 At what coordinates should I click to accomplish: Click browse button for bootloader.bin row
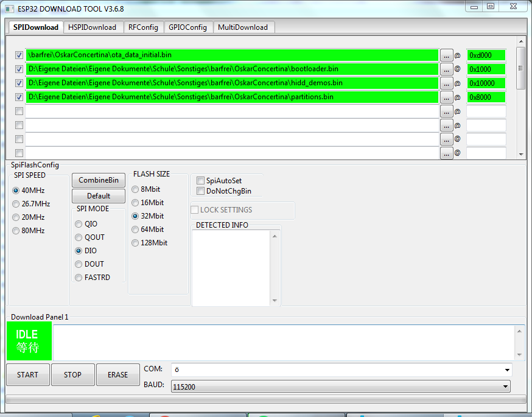[x=447, y=69]
